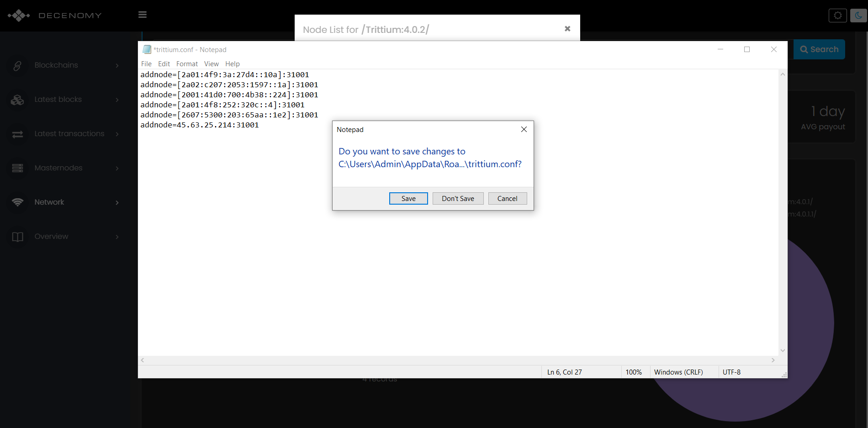Close the Node List popup

pyautogui.click(x=567, y=29)
